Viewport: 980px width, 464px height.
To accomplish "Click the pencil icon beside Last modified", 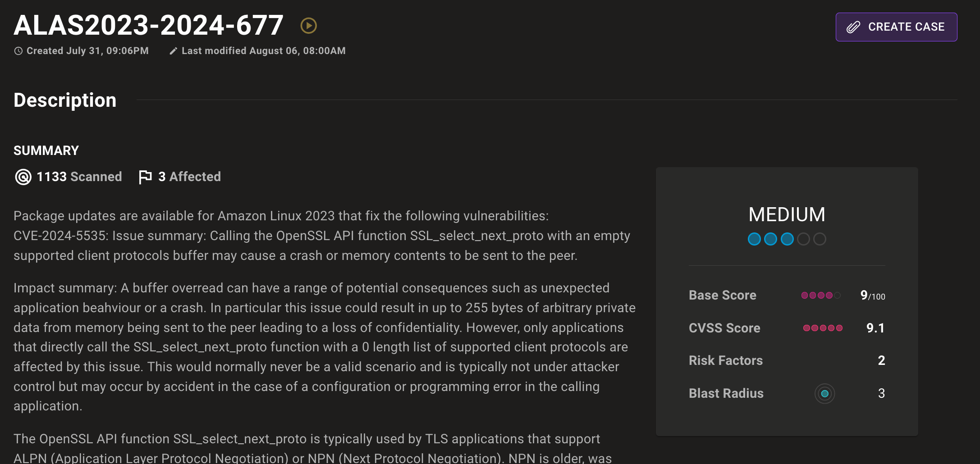I will pyautogui.click(x=173, y=51).
